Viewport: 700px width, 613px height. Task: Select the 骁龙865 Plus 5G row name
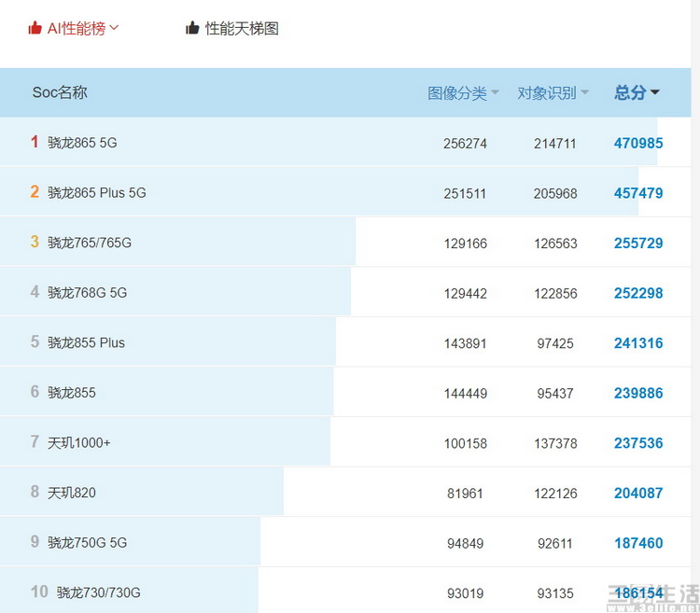click(97, 193)
